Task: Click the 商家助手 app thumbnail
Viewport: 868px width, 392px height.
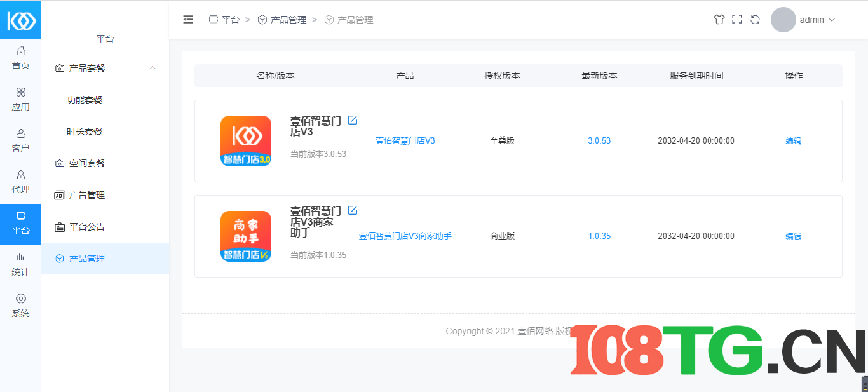Action: tap(246, 236)
